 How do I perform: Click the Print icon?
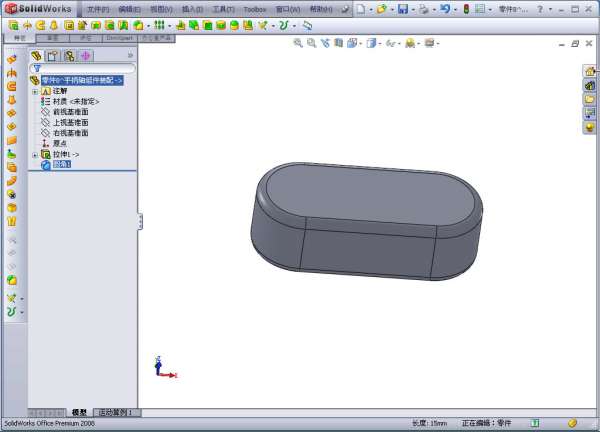pyautogui.click(x=424, y=9)
